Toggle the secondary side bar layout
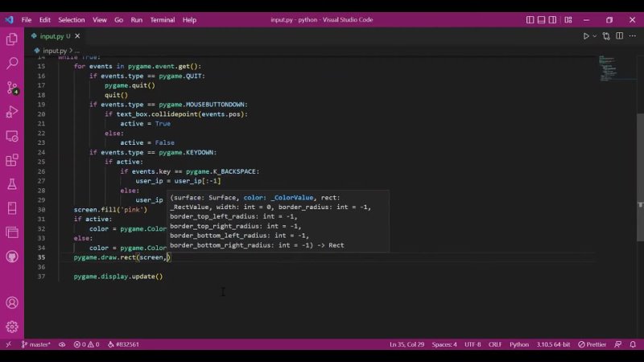This screenshot has height=362, width=644. pyautogui.click(x=552, y=19)
